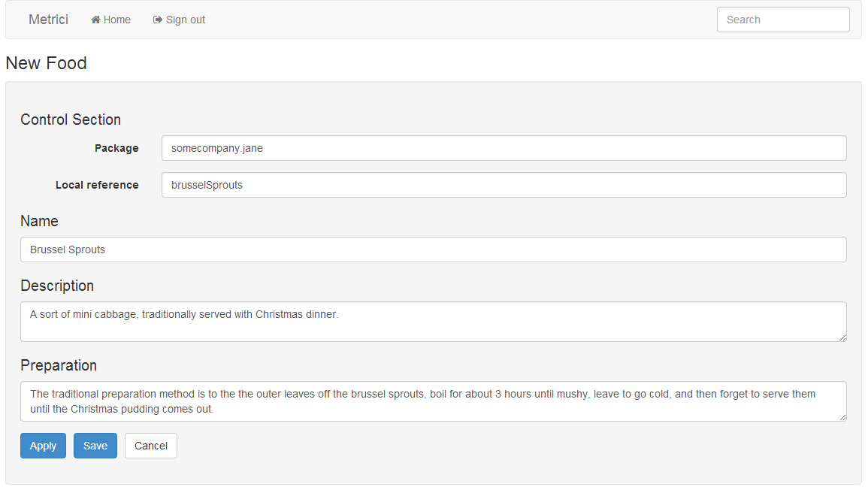This screenshot has height=487, width=868.
Task: Click the Sign out arrow icon
Action: tap(158, 20)
